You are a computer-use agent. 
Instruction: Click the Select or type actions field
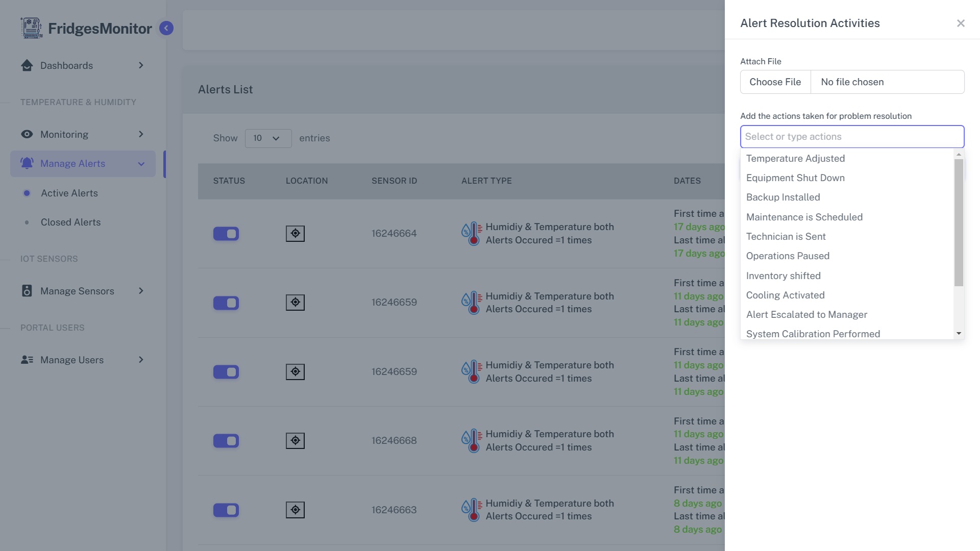point(851,137)
